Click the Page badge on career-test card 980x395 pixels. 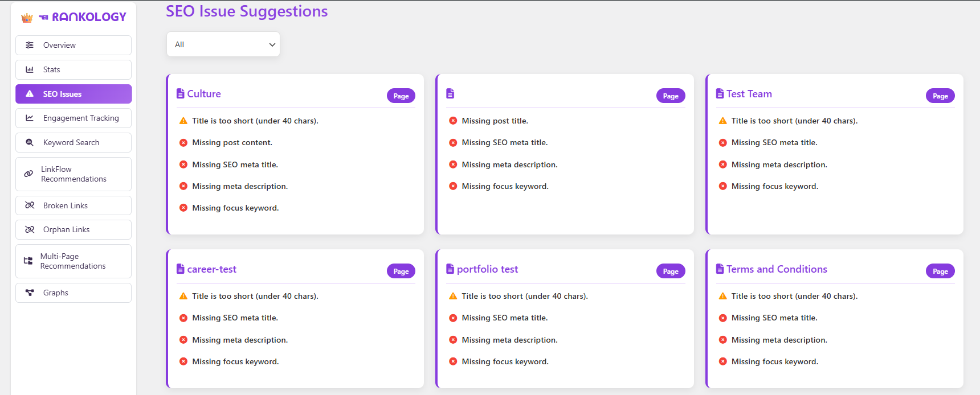[401, 271]
